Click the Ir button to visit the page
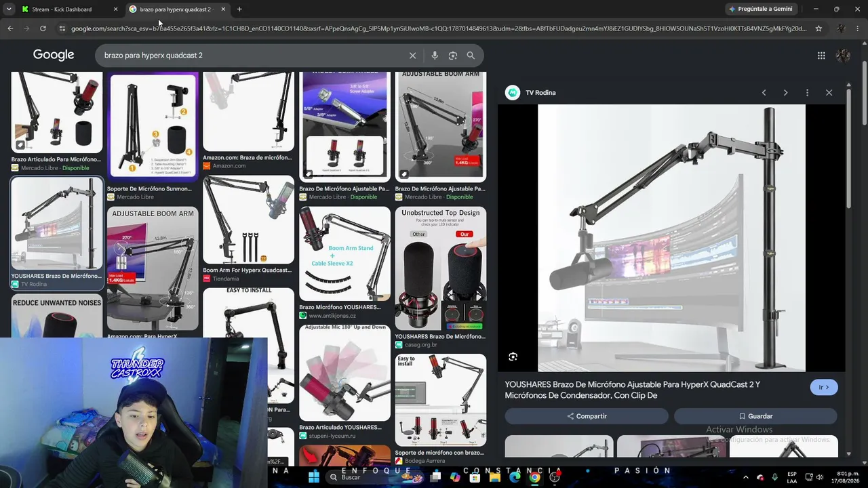The image size is (868, 488). coord(824,387)
